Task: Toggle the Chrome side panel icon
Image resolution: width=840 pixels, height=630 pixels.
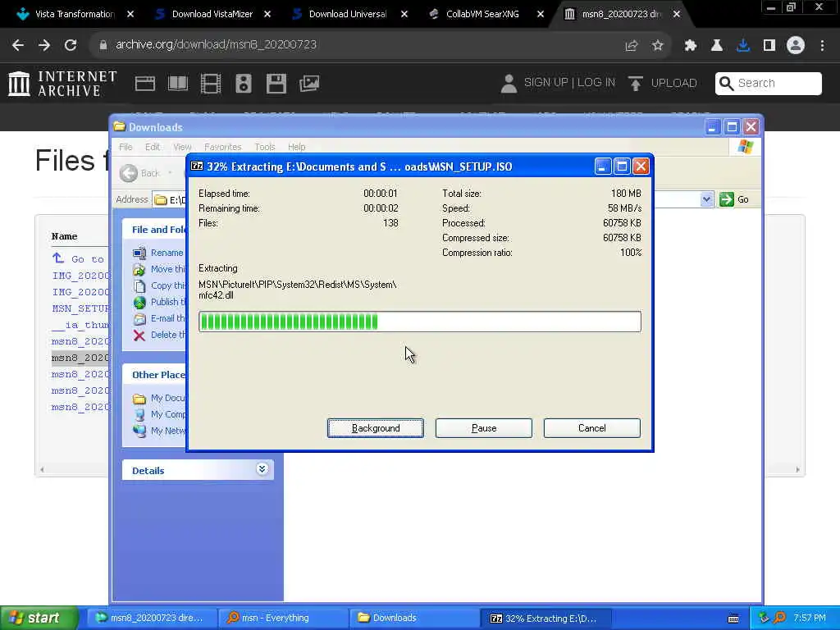Action: (x=769, y=46)
